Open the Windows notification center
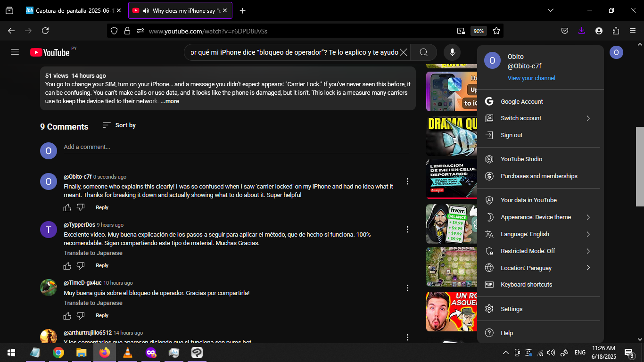 click(x=629, y=353)
